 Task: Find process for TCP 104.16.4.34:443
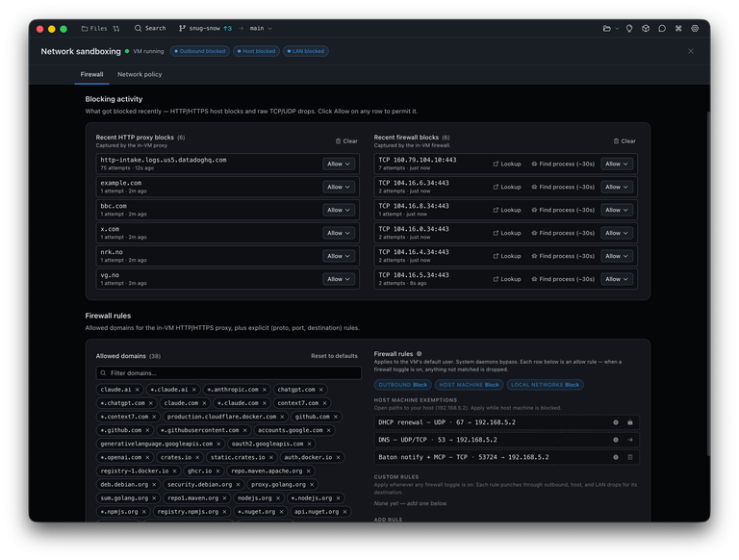tap(563, 257)
